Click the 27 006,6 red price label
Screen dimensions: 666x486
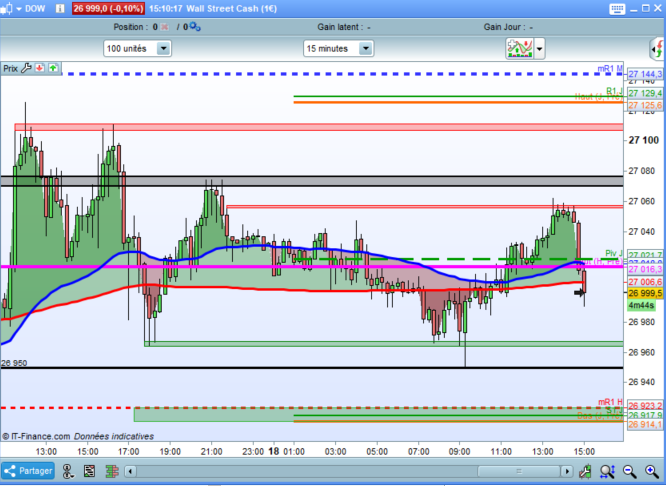pyautogui.click(x=645, y=282)
